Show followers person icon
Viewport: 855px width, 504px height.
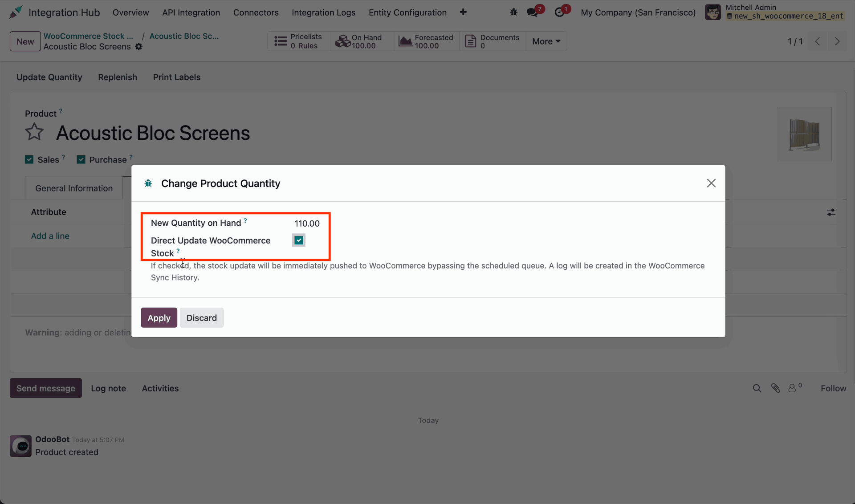[x=792, y=389]
